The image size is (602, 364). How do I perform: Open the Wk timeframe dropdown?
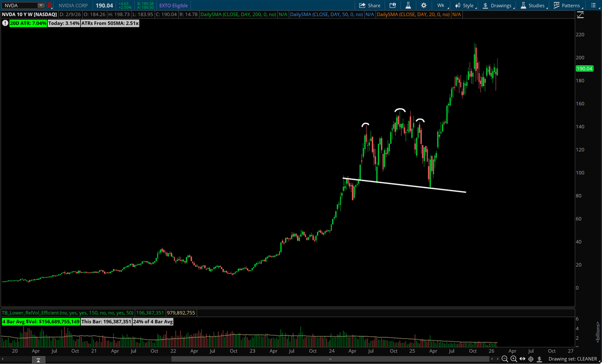click(x=442, y=6)
